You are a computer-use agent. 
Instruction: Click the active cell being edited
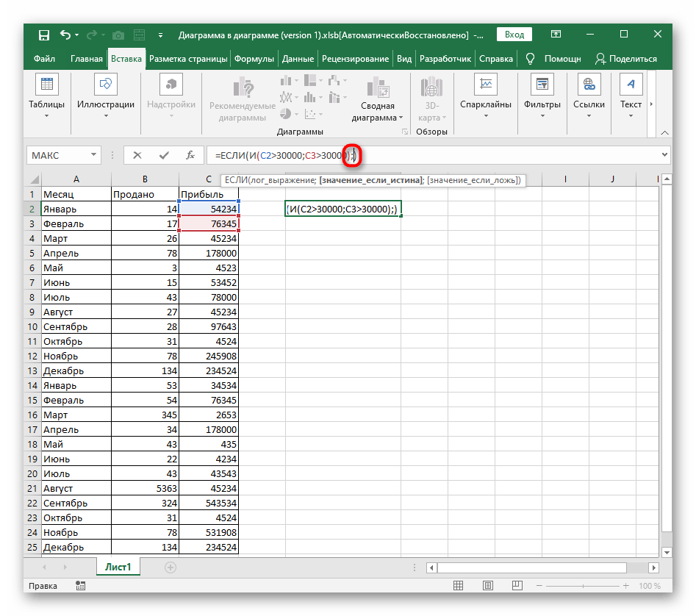(x=342, y=209)
